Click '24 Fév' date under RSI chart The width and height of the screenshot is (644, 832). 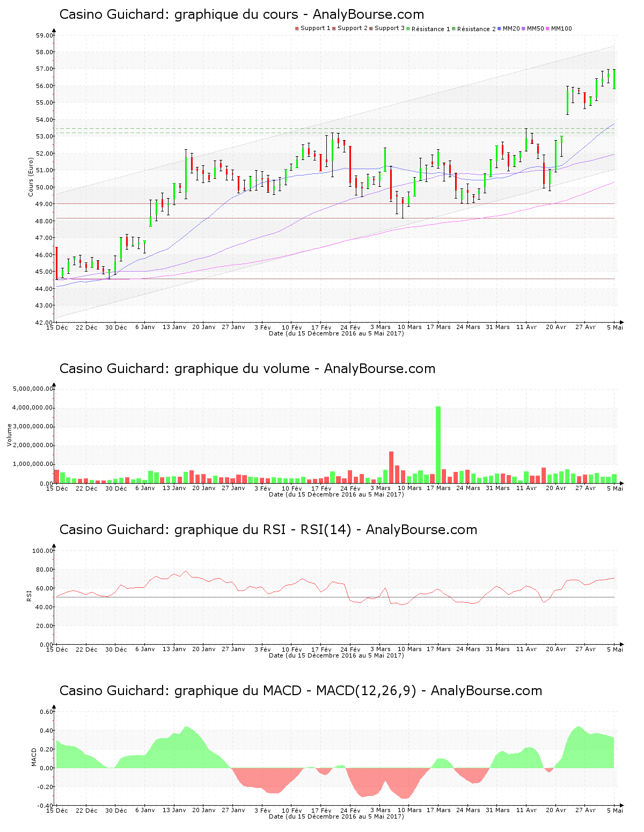pyautogui.click(x=350, y=649)
